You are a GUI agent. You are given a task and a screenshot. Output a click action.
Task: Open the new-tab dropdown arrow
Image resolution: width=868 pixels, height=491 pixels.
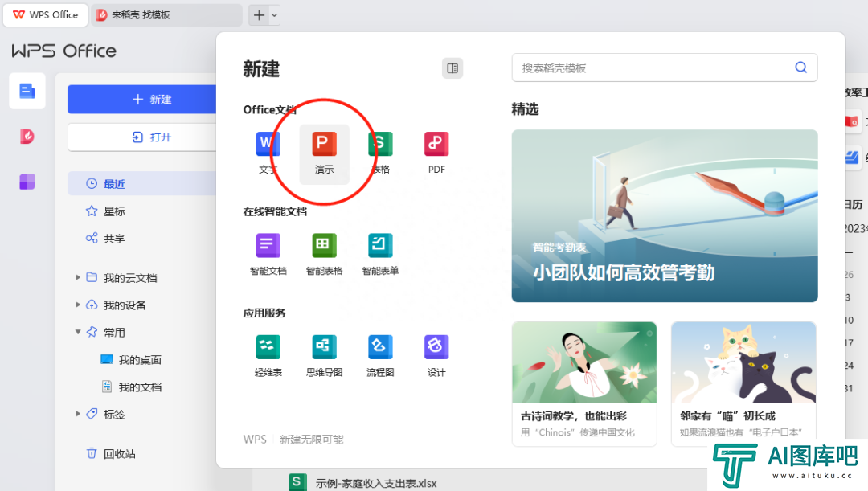(x=274, y=15)
